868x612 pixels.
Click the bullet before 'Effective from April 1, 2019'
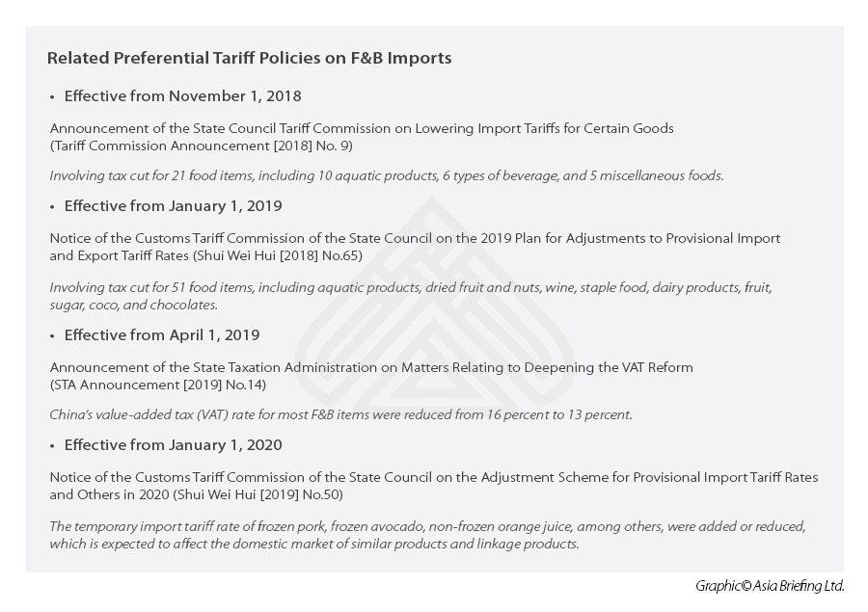point(52,336)
